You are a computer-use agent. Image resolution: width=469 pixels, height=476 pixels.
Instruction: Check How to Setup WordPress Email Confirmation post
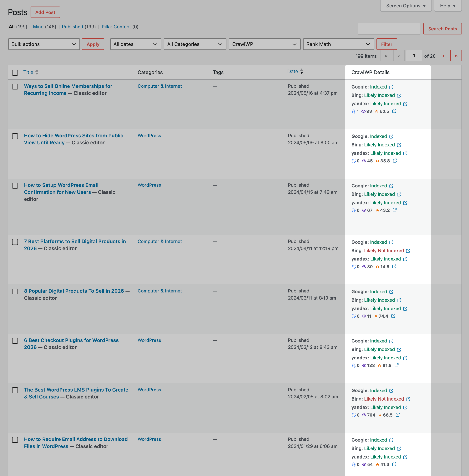15,186
